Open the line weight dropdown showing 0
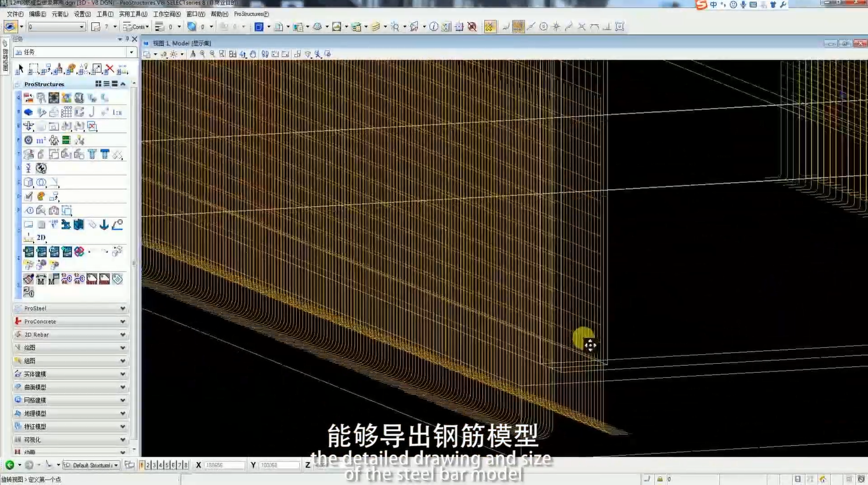 [168, 27]
